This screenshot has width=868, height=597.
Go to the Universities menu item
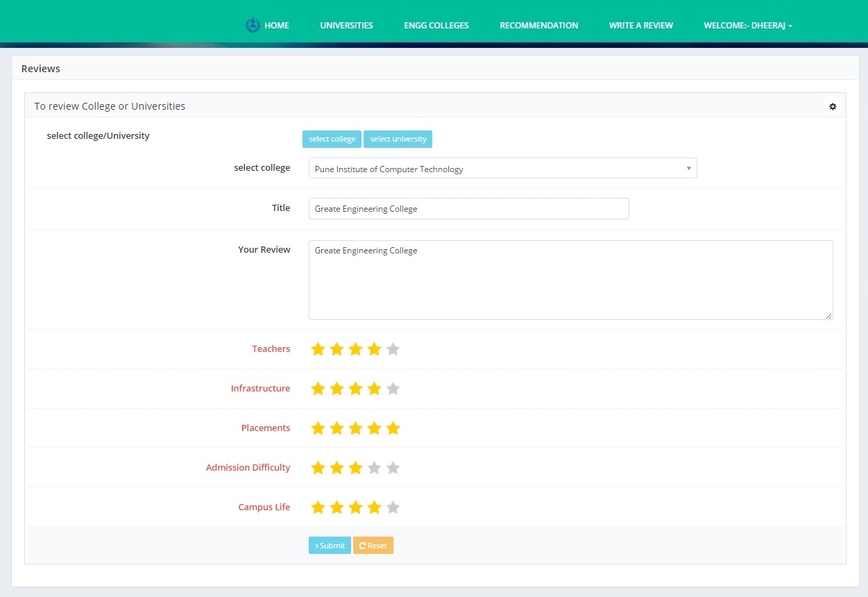pos(346,26)
